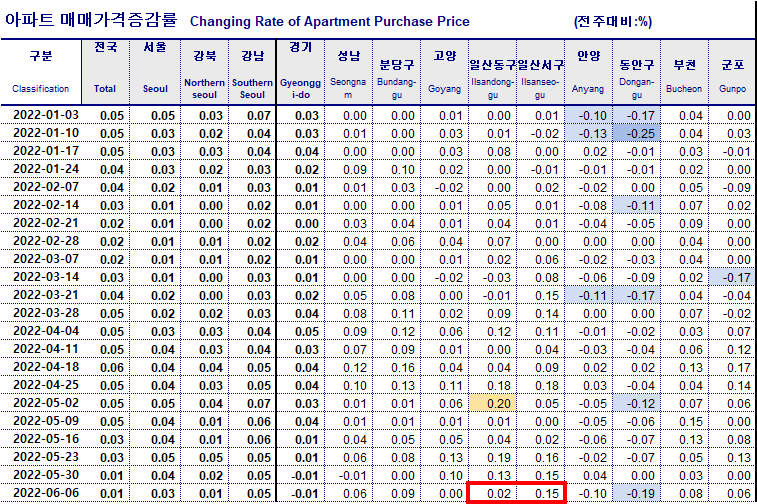Click Total 0.06 cell for 2022-04-18
The image size is (757, 504).
(106, 367)
